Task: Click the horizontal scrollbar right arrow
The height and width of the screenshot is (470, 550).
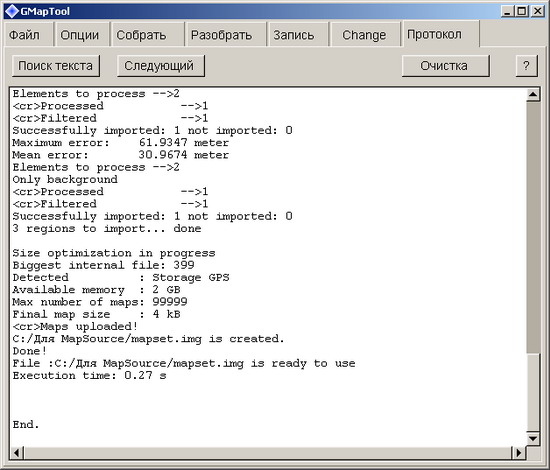Action: coord(519,453)
